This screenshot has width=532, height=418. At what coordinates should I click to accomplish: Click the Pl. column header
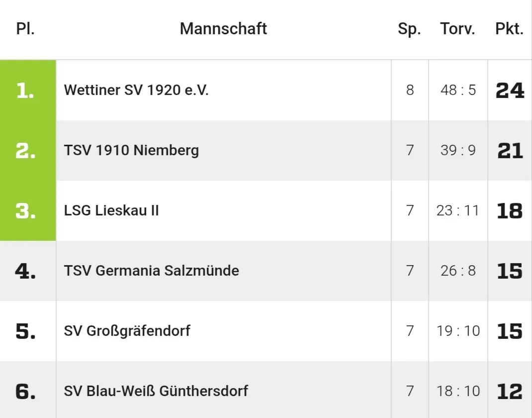[x=25, y=29]
